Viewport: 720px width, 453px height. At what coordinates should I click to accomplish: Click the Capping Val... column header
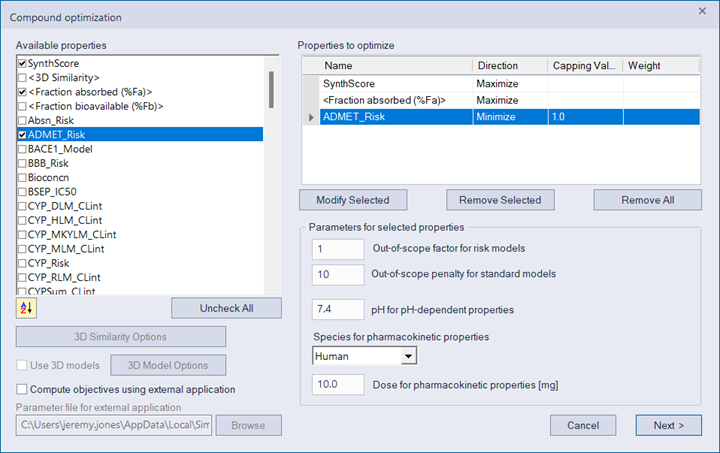tap(585, 66)
